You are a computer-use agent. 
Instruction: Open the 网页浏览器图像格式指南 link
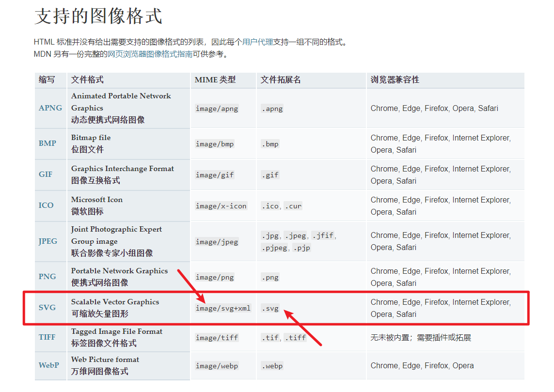[150, 54]
